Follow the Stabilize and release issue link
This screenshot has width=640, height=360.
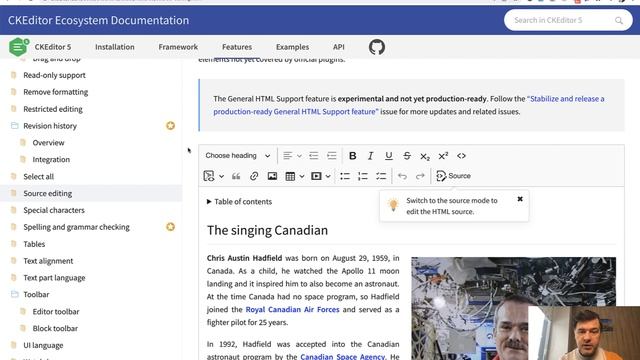coord(409,105)
